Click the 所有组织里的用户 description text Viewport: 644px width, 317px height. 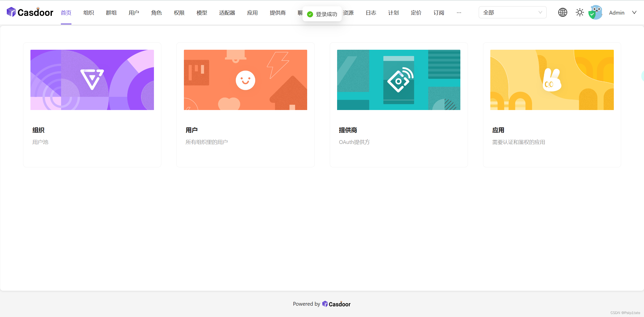tap(207, 142)
